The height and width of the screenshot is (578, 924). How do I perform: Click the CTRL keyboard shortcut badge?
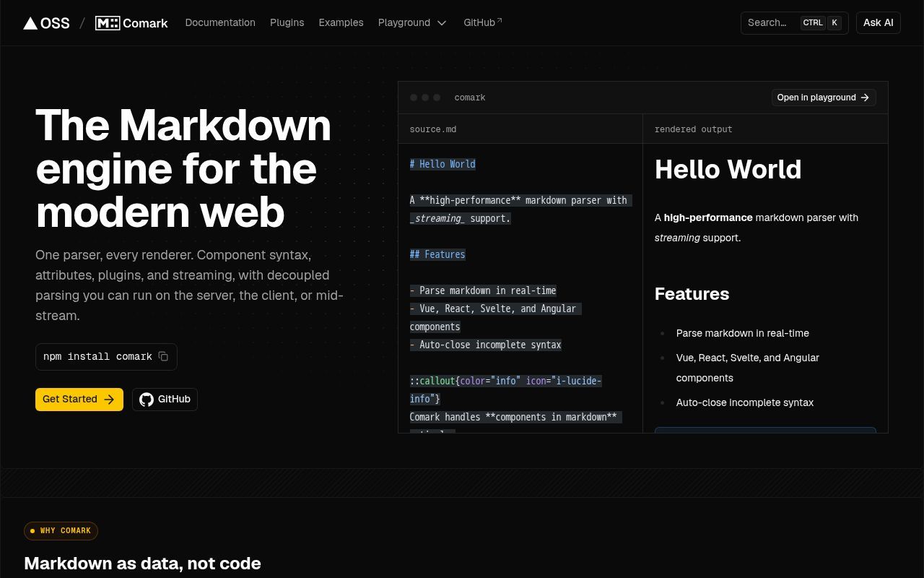point(813,22)
